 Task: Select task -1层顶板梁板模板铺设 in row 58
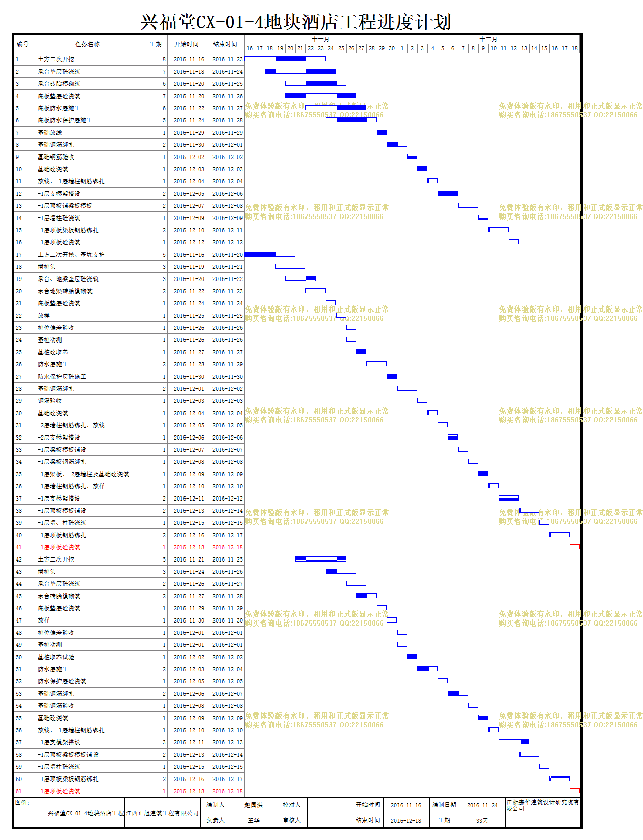pyautogui.click(x=68, y=755)
